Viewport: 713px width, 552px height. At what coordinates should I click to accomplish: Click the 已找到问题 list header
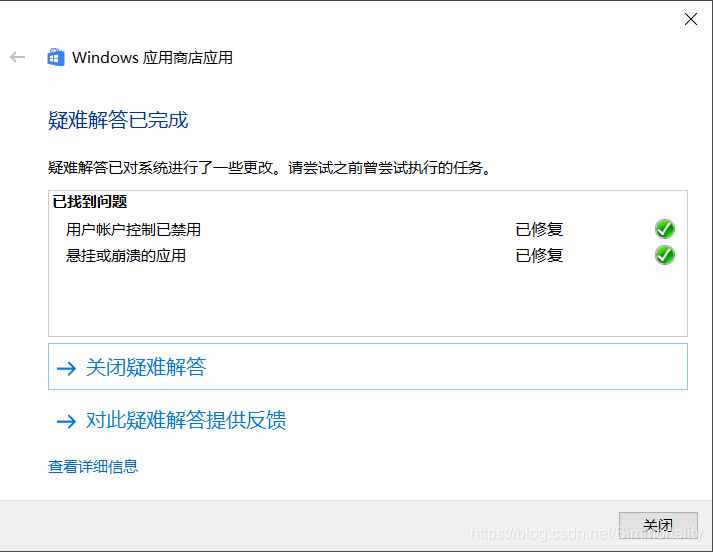(x=90, y=202)
